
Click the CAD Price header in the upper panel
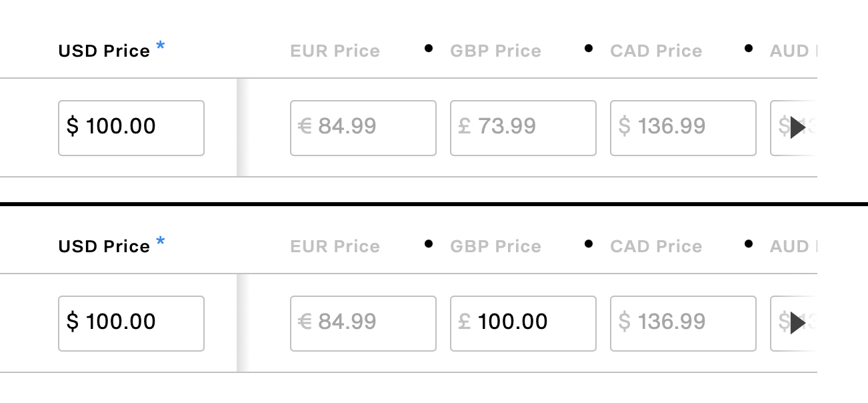click(656, 51)
